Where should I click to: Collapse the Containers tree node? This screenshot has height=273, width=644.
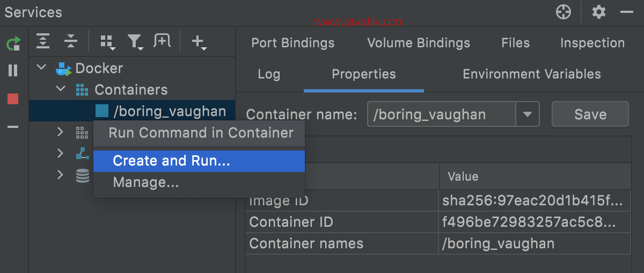61,89
